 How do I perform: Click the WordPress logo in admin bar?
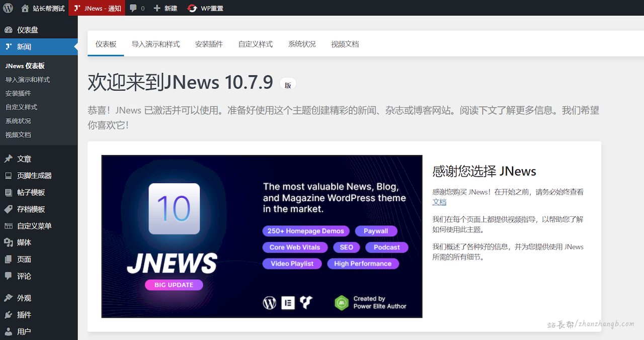tap(8, 8)
